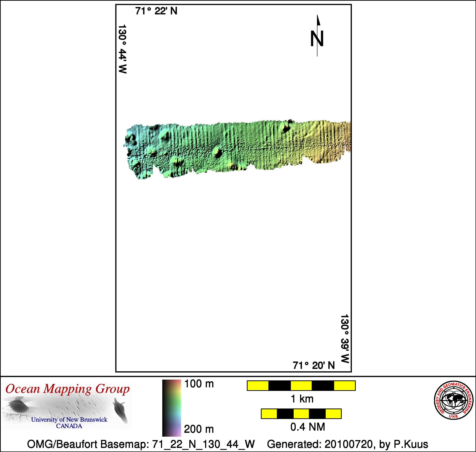476x452 pixels.
Task: Click the 71° 20' N latitude label
Action: (314, 365)
